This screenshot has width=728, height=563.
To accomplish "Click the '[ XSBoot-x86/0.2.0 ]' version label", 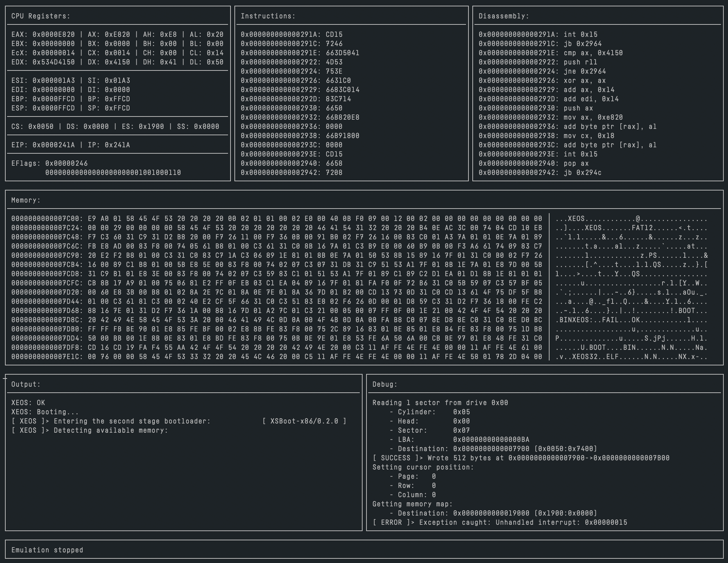I will point(305,421).
